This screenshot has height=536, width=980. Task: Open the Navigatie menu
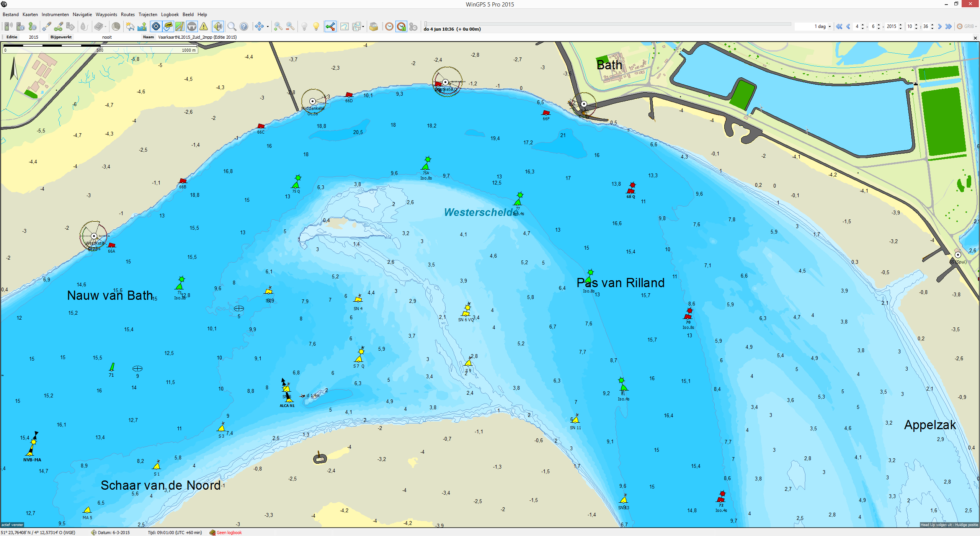point(82,15)
